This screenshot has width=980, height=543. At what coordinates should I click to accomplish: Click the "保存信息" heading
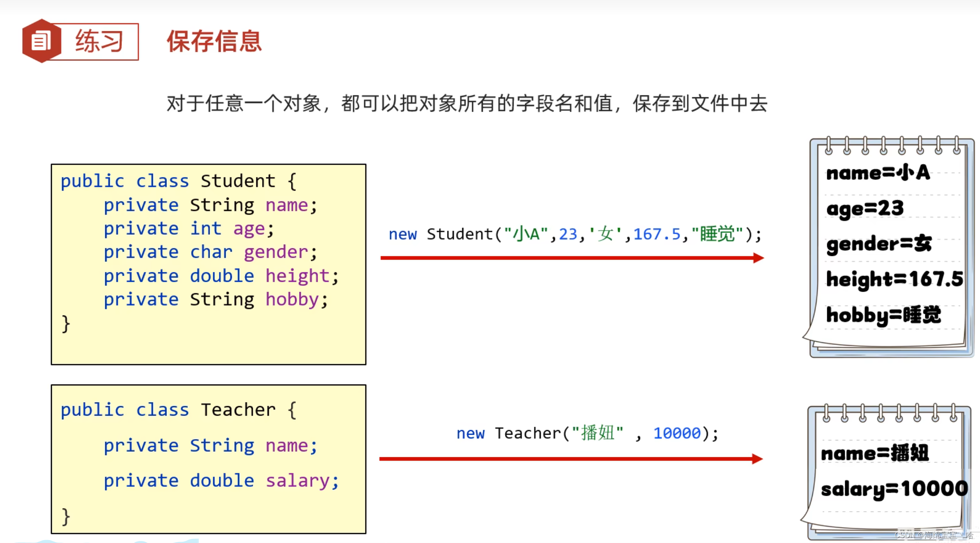tap(214, 41)
